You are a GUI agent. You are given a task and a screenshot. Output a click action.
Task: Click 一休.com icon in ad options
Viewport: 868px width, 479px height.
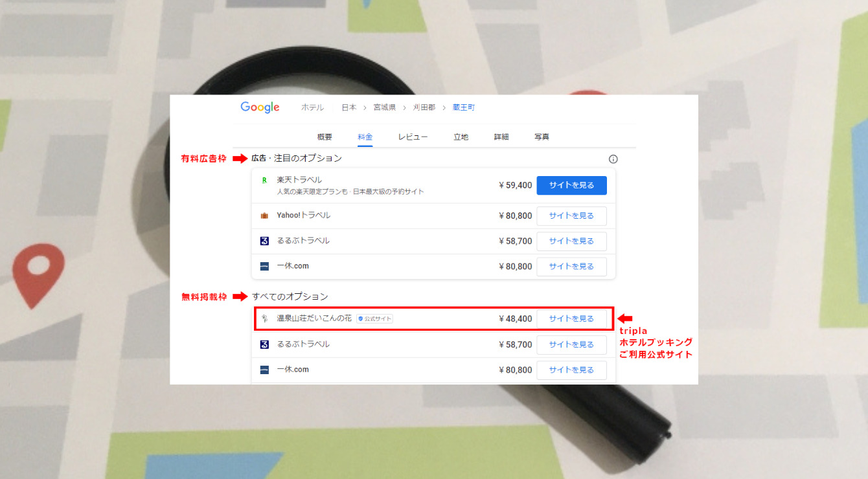click(264, 266)
